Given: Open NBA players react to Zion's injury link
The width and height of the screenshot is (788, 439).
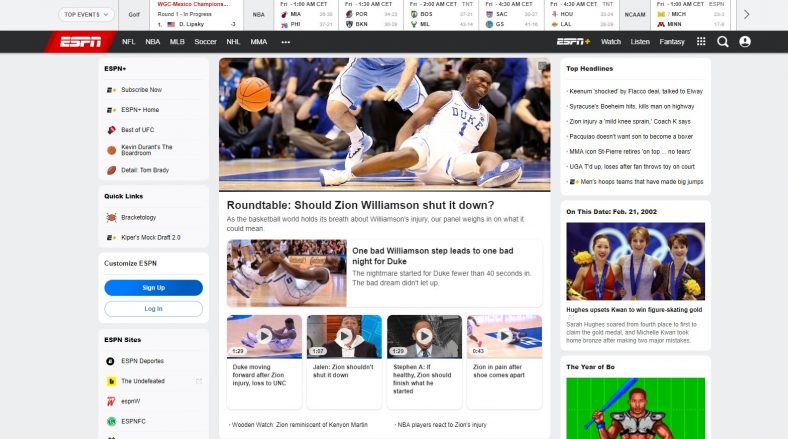Looking at the screenshot, I should [442, 425].
